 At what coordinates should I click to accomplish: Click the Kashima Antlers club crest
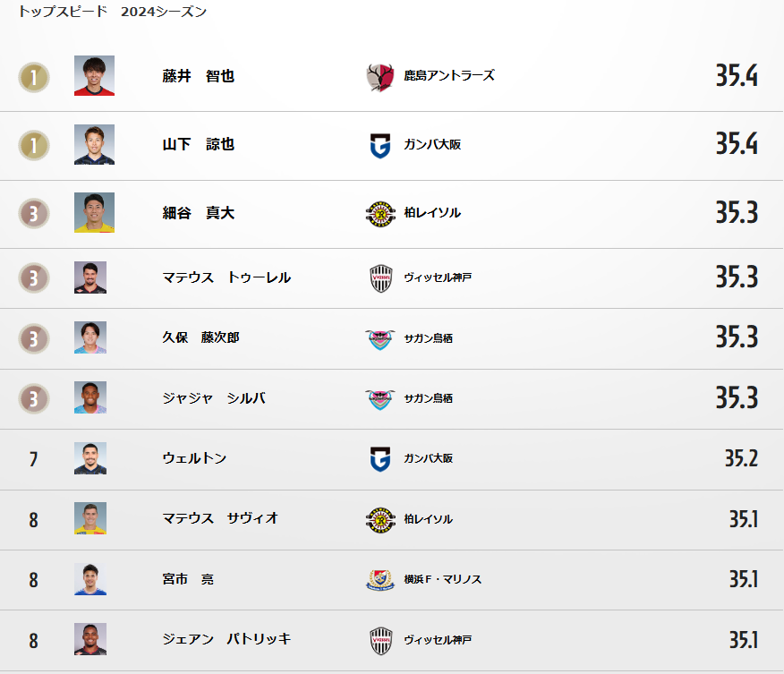coord(380,77)
